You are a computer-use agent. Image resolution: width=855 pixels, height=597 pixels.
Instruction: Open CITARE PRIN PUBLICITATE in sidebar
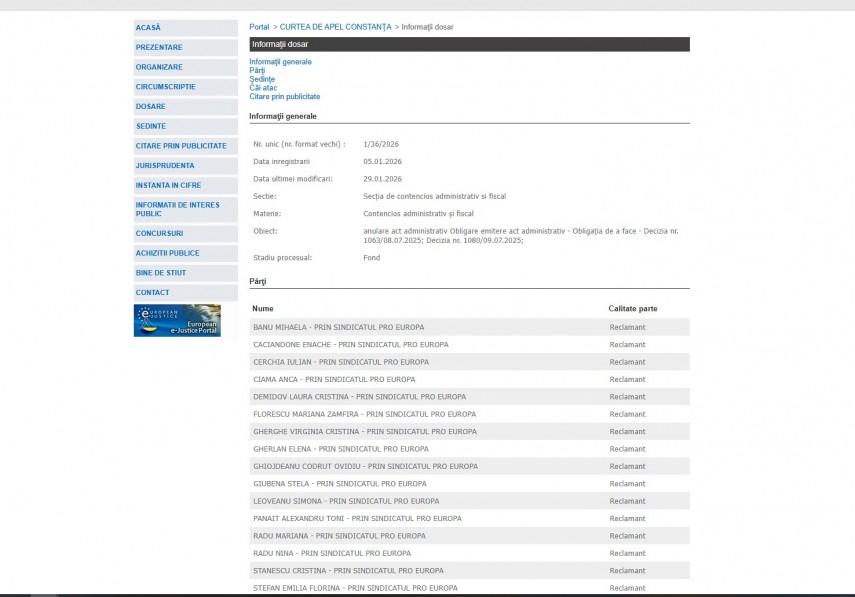181,146
